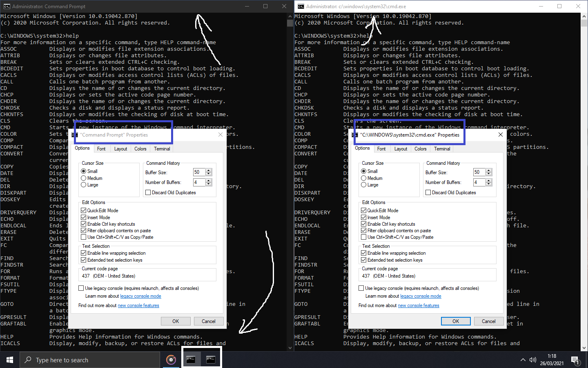This screenshot has height=368, width=588.
Task: Decrease Buffer Size in right dialog
Action: click(x=489, y=174)
